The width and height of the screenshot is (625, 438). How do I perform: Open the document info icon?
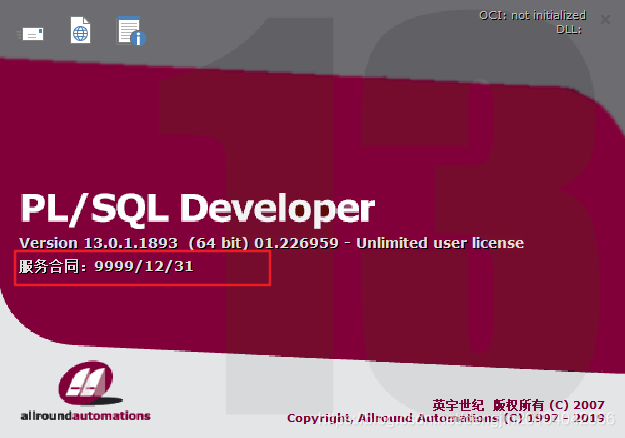130,32
